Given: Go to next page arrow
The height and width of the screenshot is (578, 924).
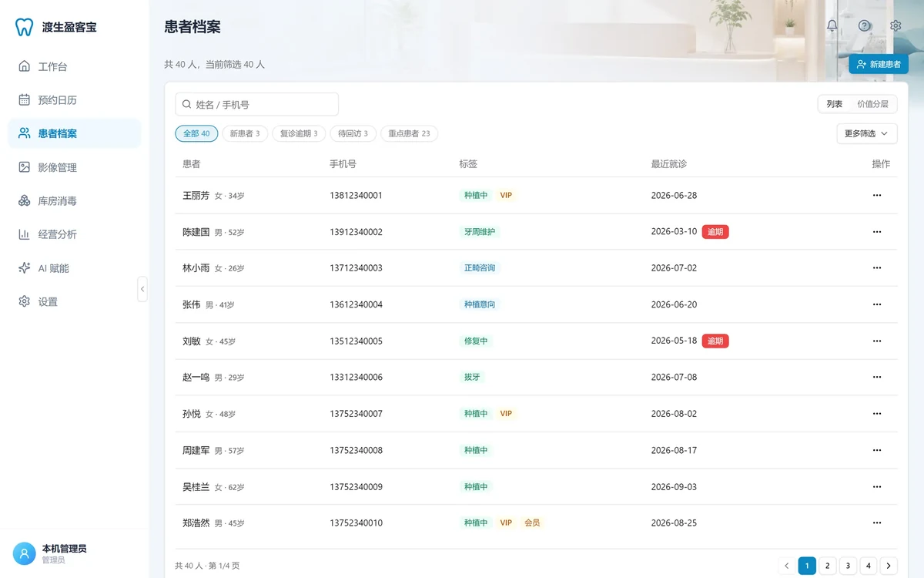Looking at the screenshot, I should click(x=889, y=566).
